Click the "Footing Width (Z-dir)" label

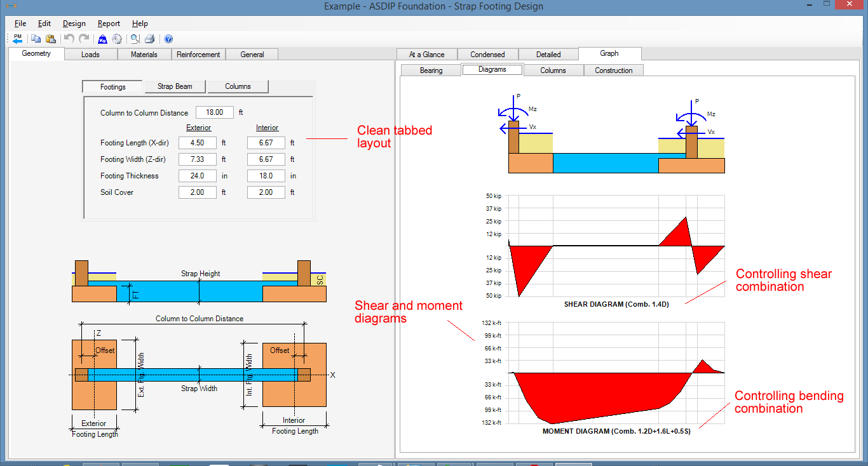(133, 160)
